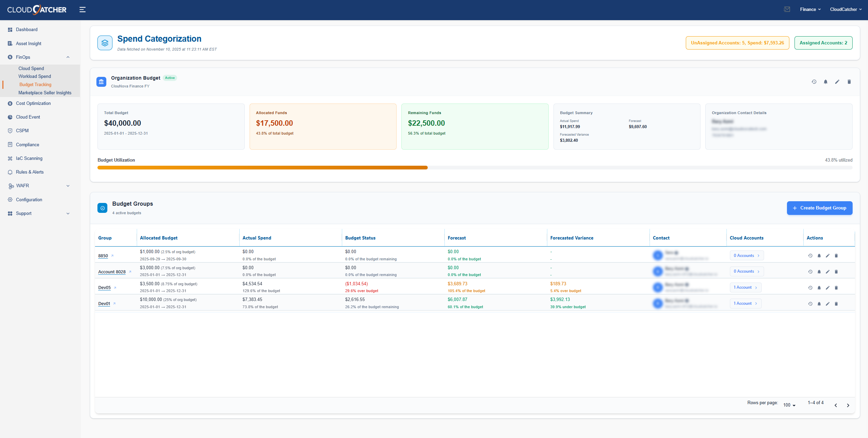The width and height of the screenshot is (868, 438).
Task: Edit the Dev05 budget group with pencil icon
Action: click(828, 287)
